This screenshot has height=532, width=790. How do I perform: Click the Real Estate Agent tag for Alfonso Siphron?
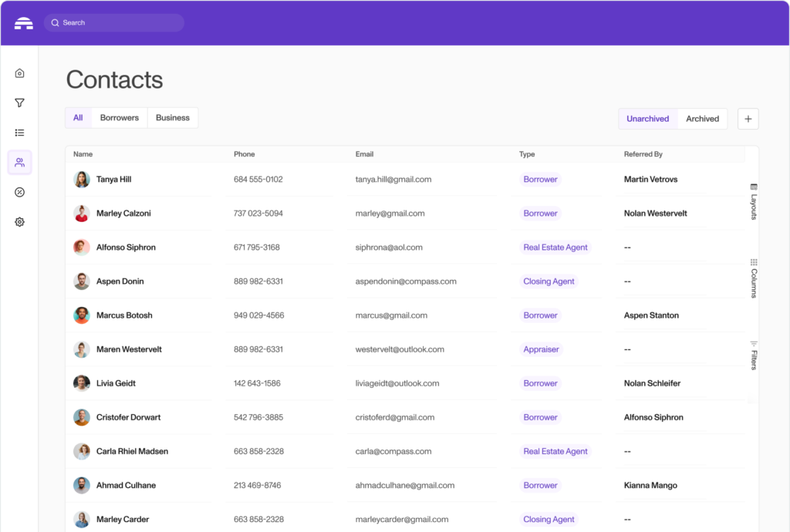[x=555, y=247]
